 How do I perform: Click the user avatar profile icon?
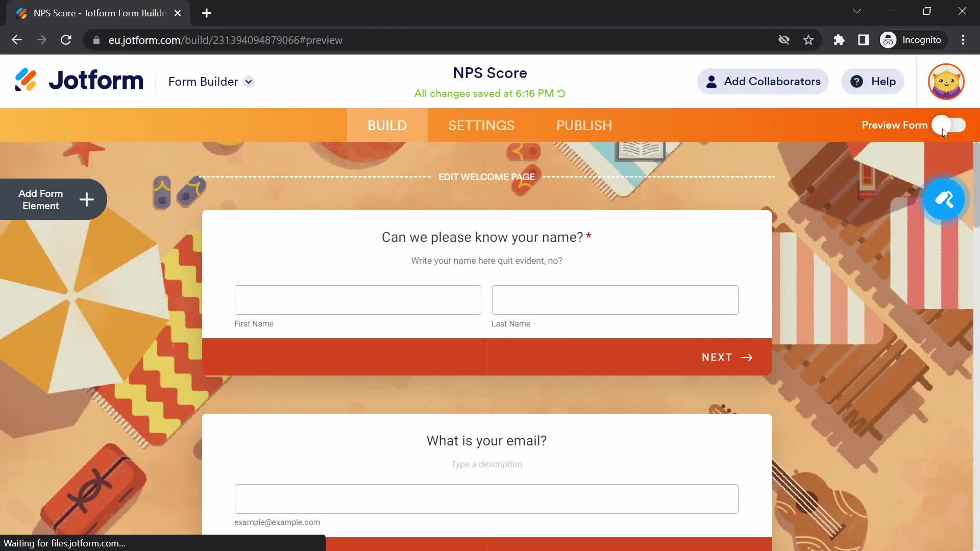click(x=946, y=81)
